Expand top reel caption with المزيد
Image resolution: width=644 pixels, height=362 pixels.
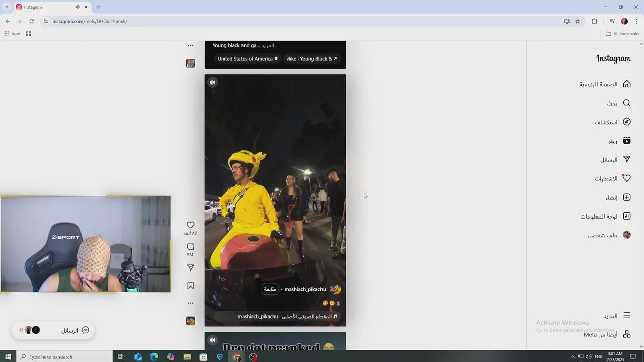pyautogui.click(x=268, y=45)
